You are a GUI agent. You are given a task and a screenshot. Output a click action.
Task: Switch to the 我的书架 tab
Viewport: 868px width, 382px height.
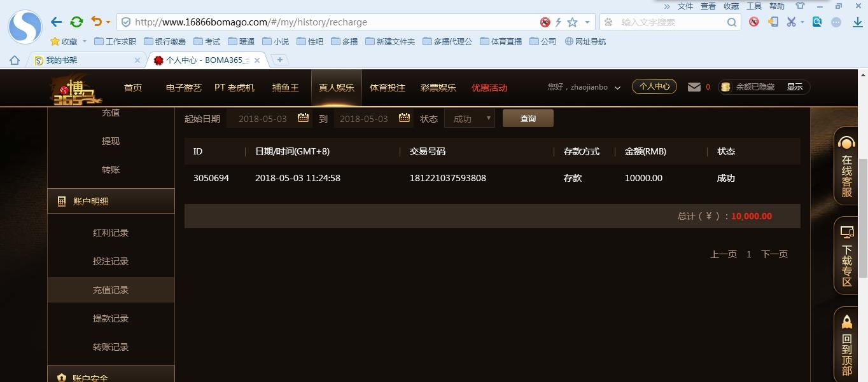[87, 60]
